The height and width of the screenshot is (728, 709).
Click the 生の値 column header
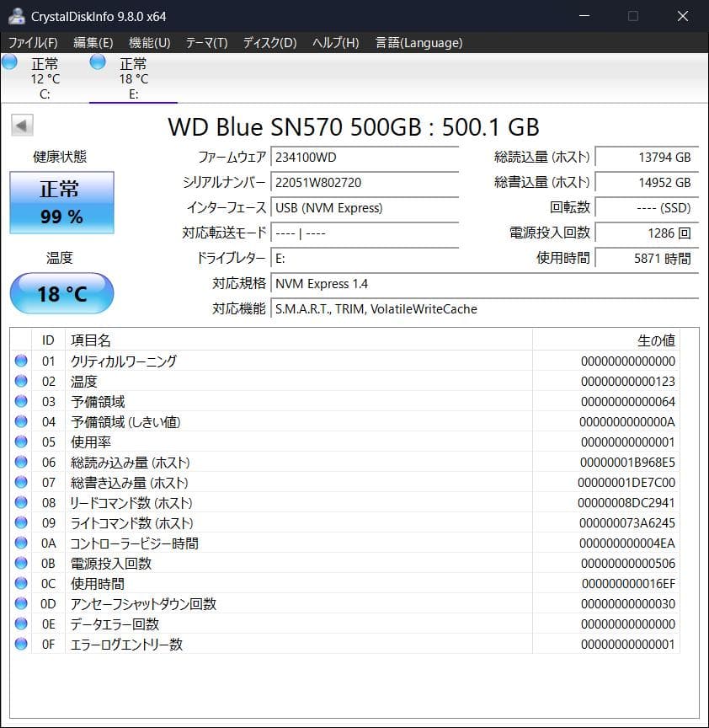coord(606,340)
